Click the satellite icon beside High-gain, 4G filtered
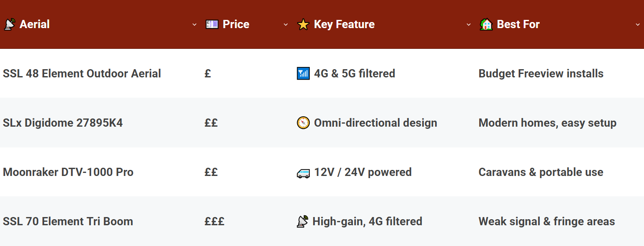The height and width of the screenshot is (246, 644). pyautogui.click(x=302, y=222)
